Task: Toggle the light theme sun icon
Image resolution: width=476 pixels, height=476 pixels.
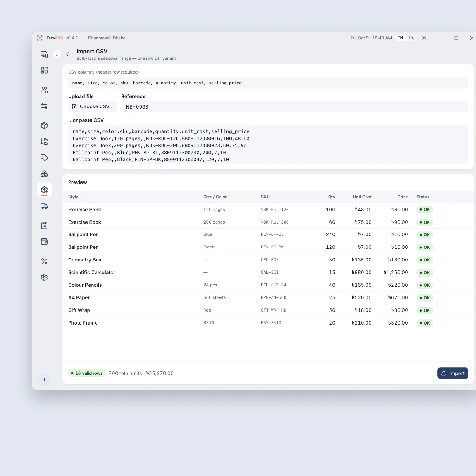Action: [424, 38]
